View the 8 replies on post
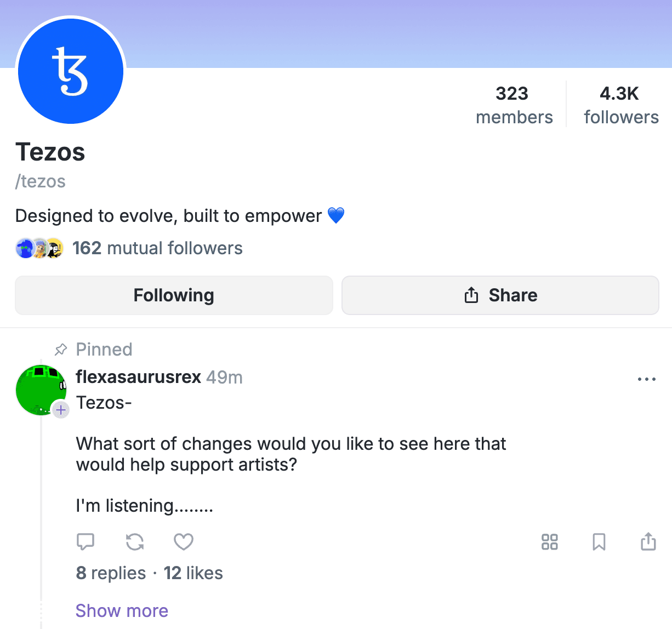Screen dimensions: 672x629 click(x=111, y=573)
